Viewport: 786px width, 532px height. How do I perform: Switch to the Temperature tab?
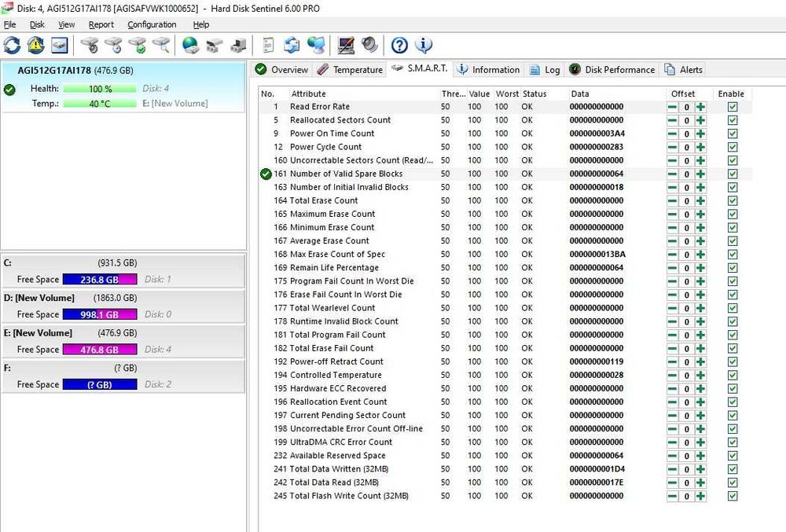point(350,70)
